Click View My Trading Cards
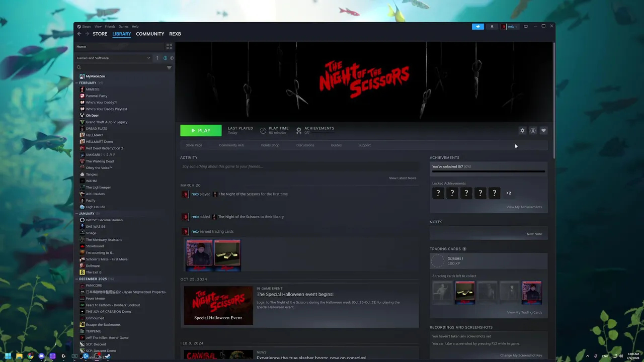The image size is (644, 362). coord(525,312)
